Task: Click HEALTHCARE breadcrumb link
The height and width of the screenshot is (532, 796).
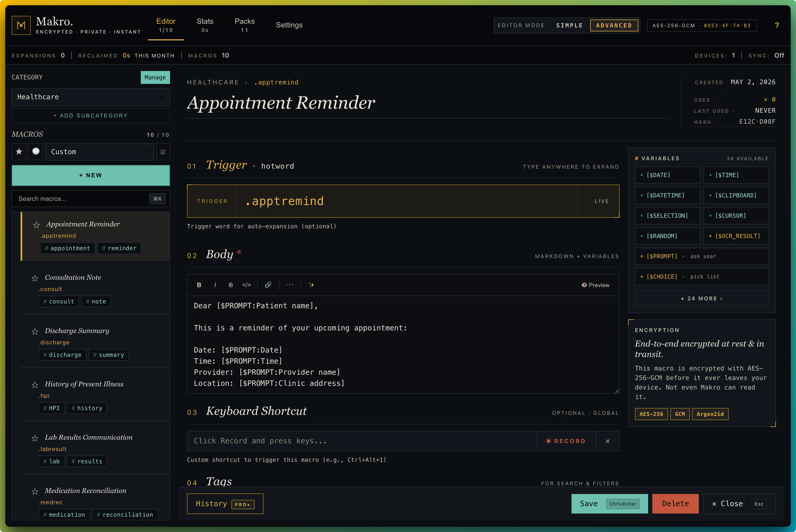Action: tap(213, 82)
